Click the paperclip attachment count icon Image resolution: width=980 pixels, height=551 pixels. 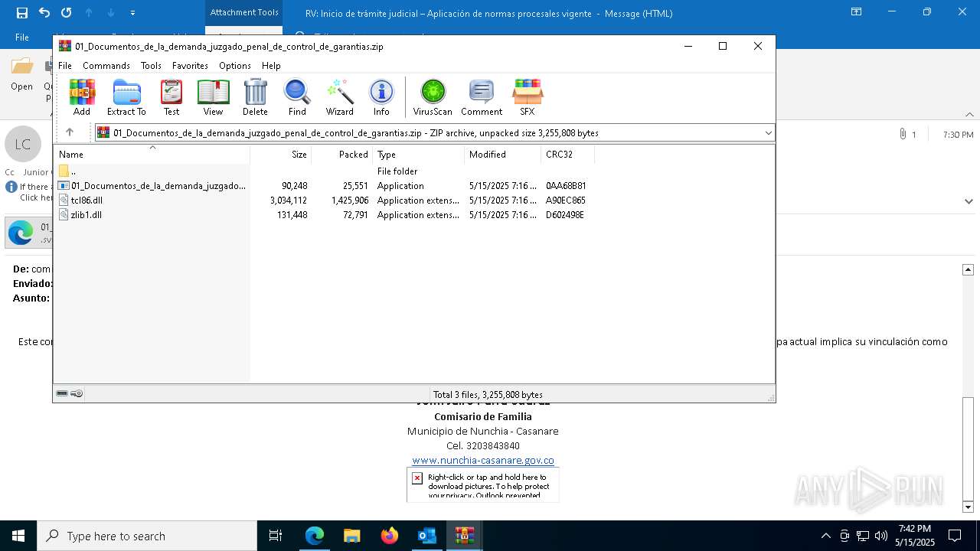pyautogui.click(x=903, y=134)
